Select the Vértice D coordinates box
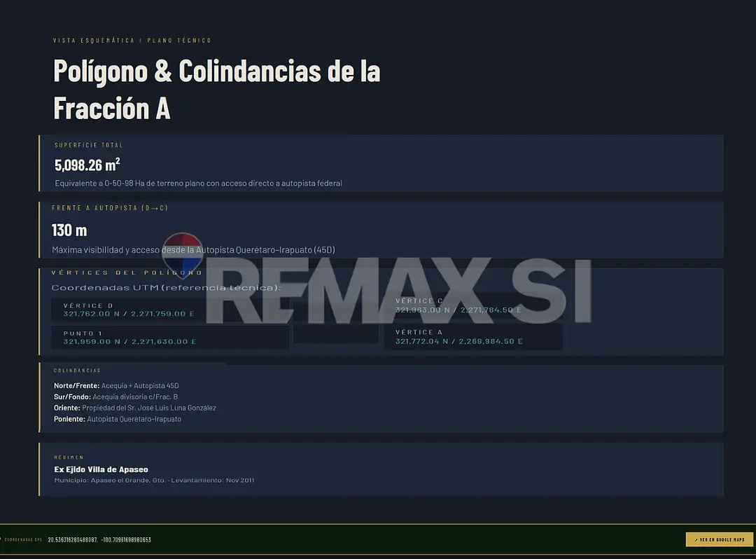Image resolution: width=756 pixels, height=559 pixels. tap(169, 310)
